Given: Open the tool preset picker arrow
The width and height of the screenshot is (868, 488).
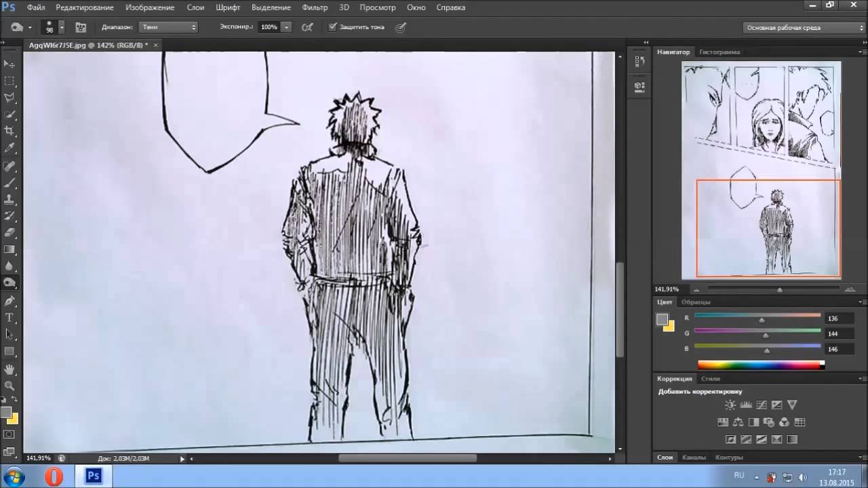Looking at the screenshot, I should click(30, 27).
